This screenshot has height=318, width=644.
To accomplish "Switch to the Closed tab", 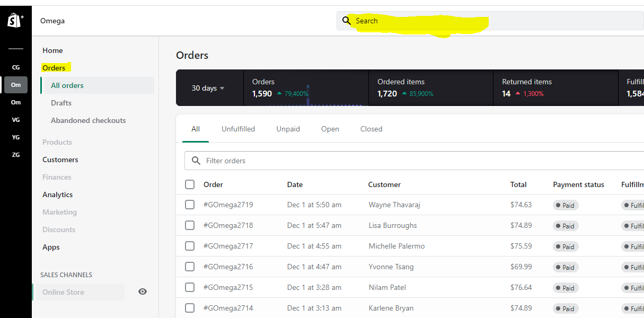I will point(371,129).
